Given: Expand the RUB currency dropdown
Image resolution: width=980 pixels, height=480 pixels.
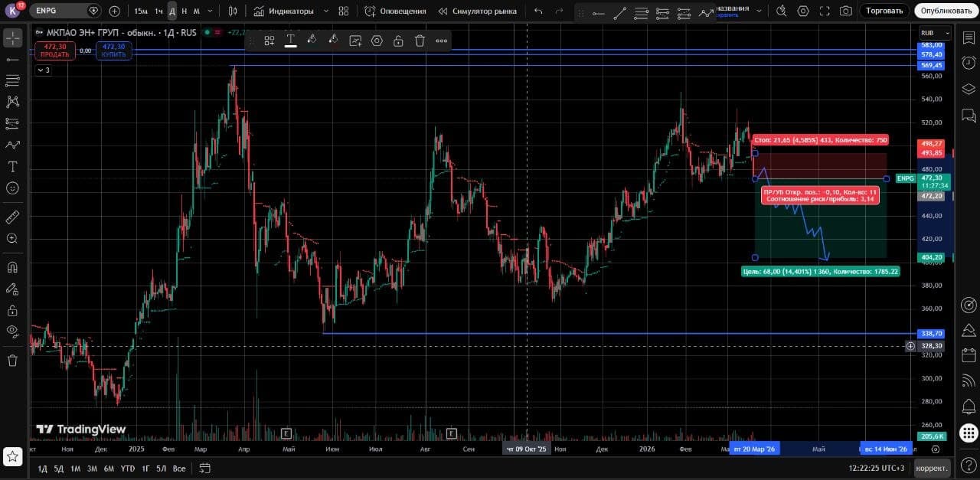Looking at the screenshot, I should (x=935, y=33).
